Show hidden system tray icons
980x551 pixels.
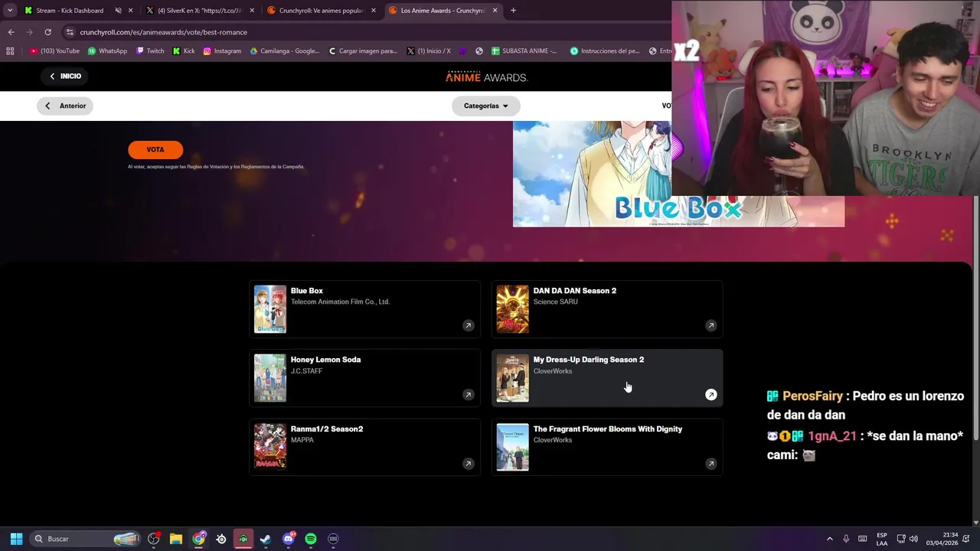pos(829,539)
